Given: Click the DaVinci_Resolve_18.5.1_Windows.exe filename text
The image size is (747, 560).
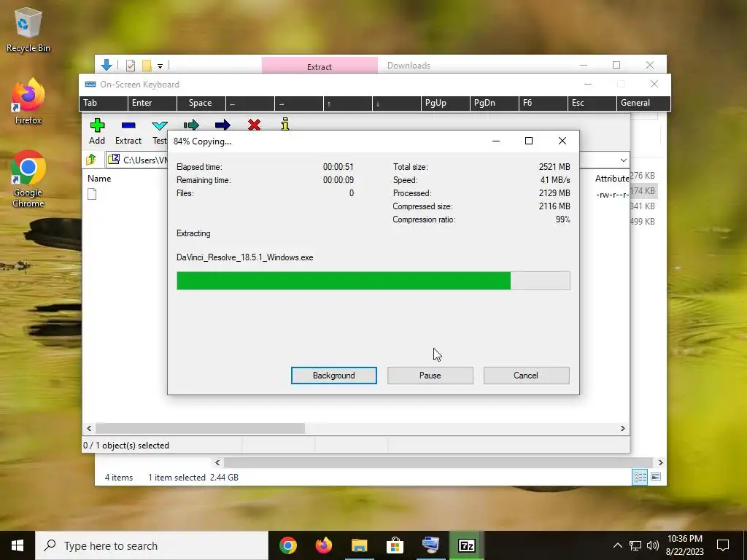Looking at the screenshot, I should 245,257.
